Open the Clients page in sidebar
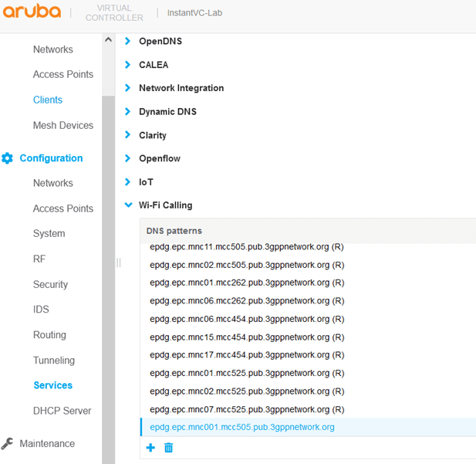 tap(48, 100)
